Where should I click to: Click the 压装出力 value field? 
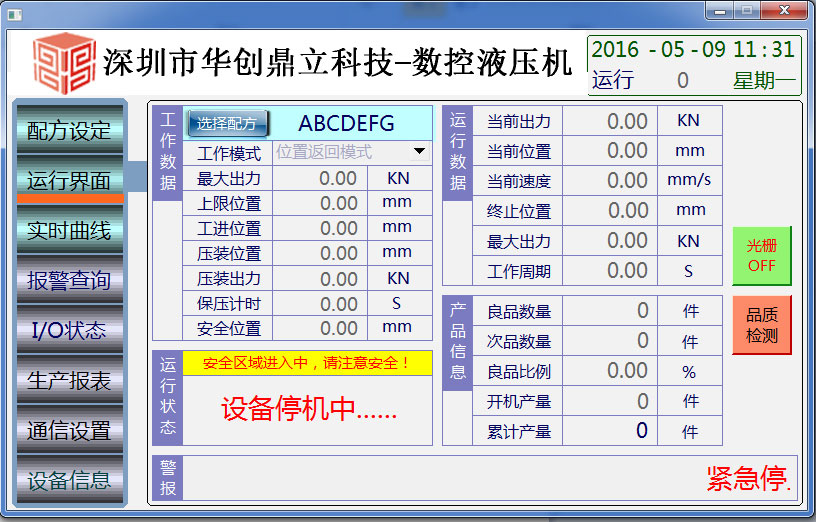(320, 278)
